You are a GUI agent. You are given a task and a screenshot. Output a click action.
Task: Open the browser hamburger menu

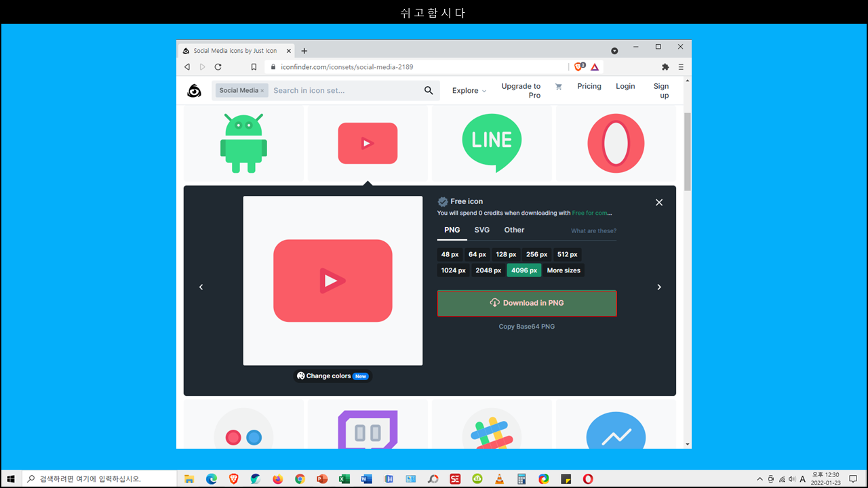[x=681, y=67]
